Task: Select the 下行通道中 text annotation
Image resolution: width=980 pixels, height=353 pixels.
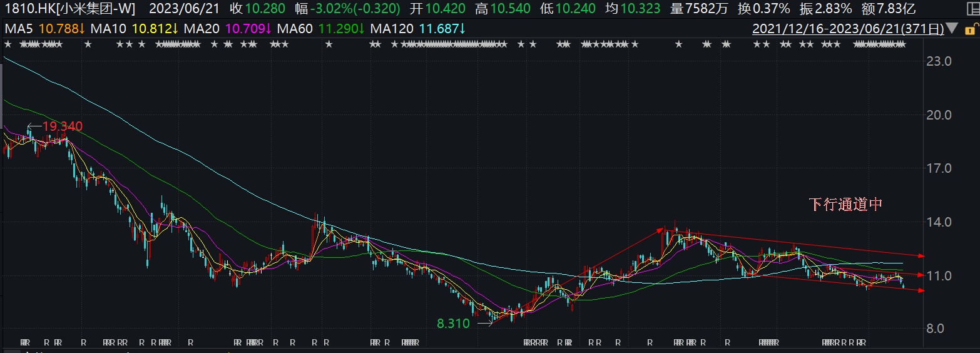Action: 845,205
